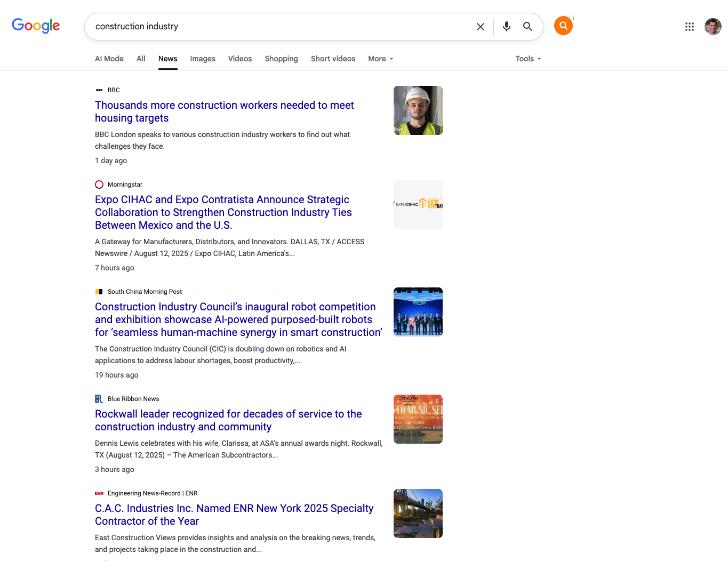Open the account profile avatar

click(713, 27)
